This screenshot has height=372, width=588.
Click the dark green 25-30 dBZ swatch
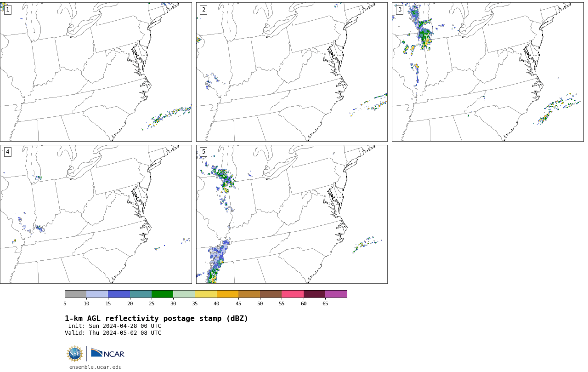tap(162, 294)
